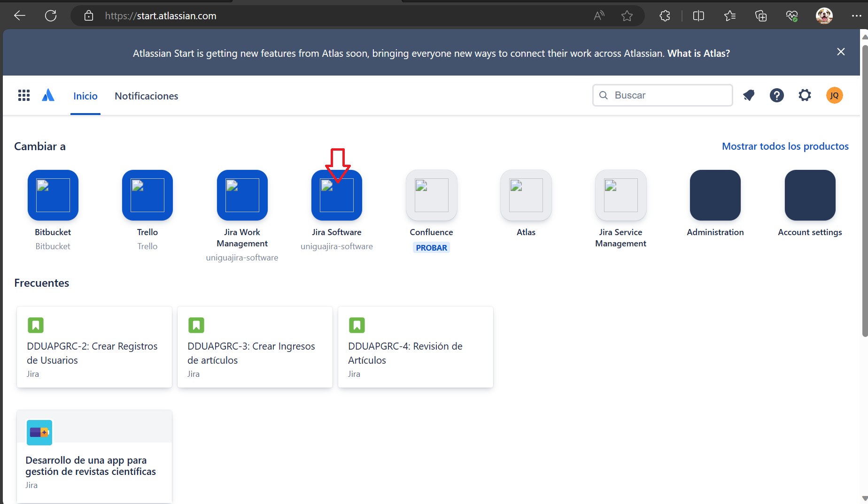
Task: Open the Trello product icon
Action: pos(147,195)
